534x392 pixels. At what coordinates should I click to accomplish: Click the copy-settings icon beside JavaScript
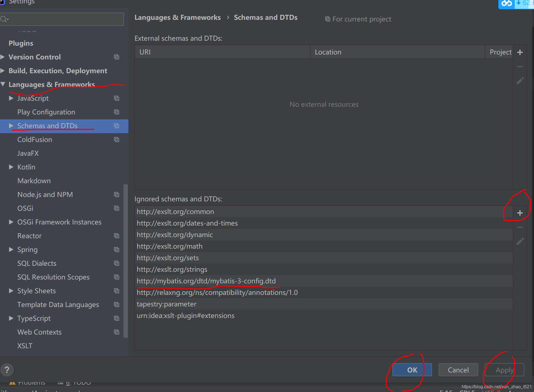click(x=117, y=98)
